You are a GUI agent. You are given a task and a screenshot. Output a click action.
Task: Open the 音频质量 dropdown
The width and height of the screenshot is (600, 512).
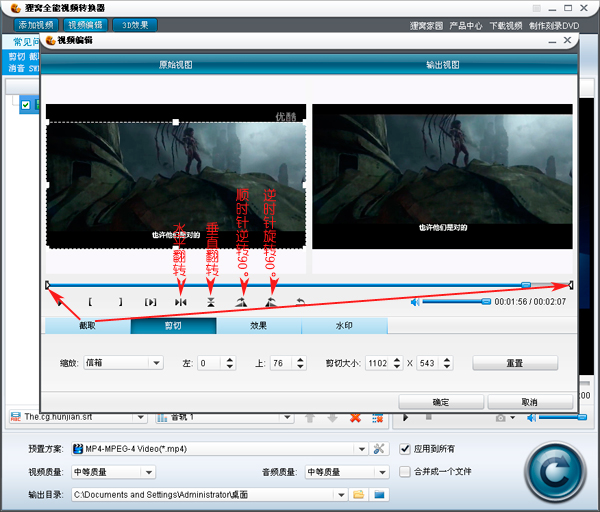[x=347, y=472]
